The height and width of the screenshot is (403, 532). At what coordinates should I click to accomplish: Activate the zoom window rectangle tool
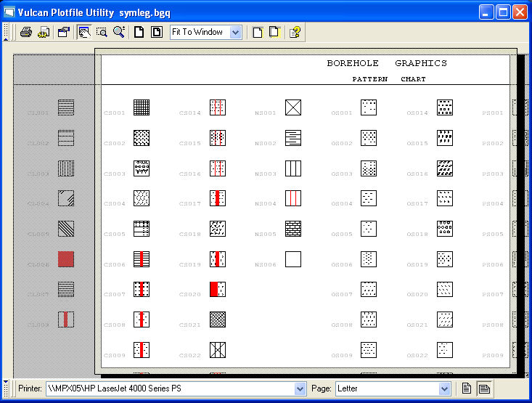pyautogui.click(x=102, y=32)
